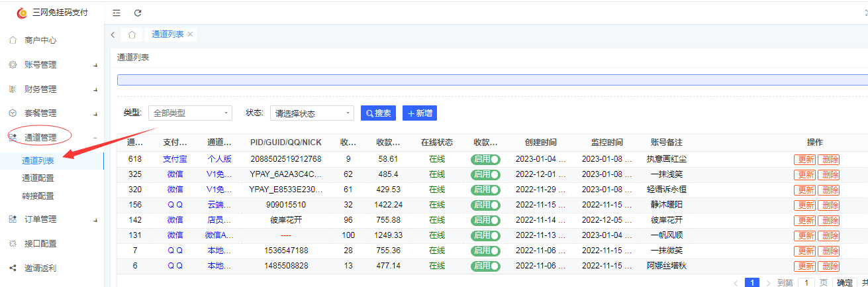Viewport: 868px width, 287px height.
Task: Click 删除 for 执意画红尘 row
Action: (x=829, y=159)
